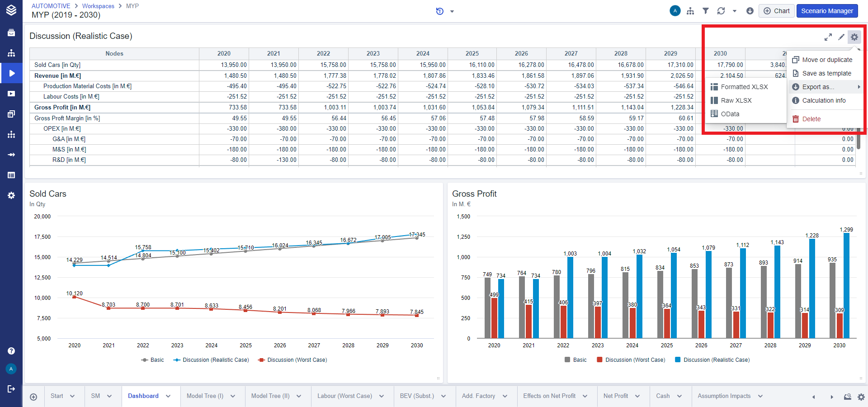Viewport: 868px width, 407px height.
Task: Expand the Discussion table to fullscreen
Action: (828, 37)
